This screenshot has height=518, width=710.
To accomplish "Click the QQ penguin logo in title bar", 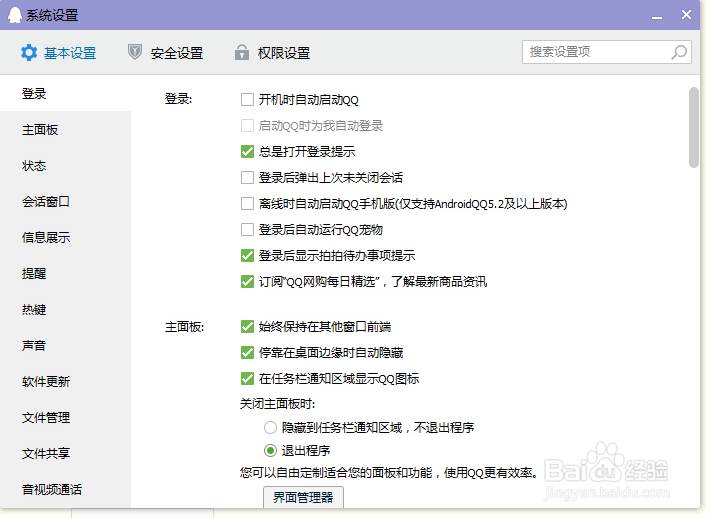I will [x=15, y=15].
